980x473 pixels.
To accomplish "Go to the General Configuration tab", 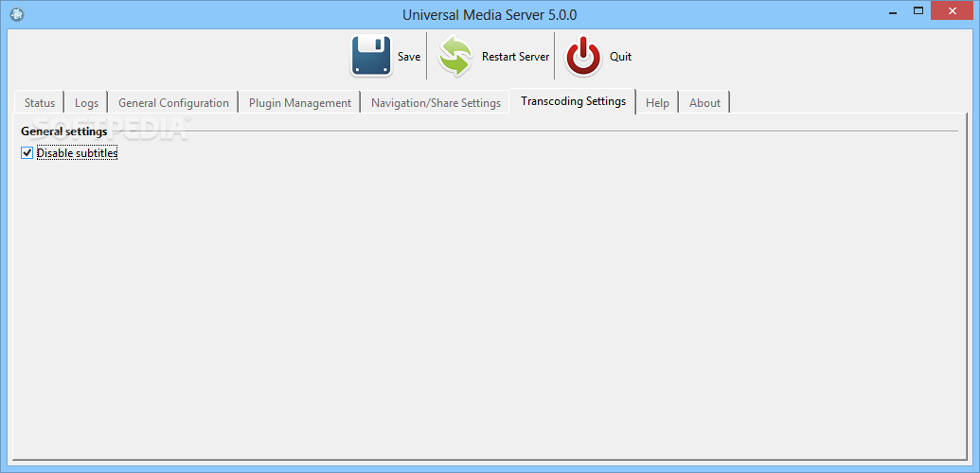I will tap(174, 103).
